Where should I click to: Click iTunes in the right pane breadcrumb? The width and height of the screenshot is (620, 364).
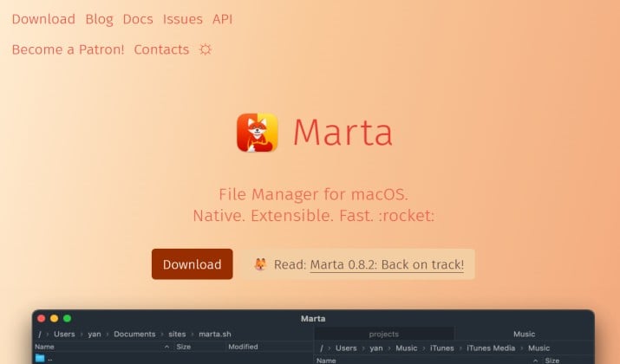click(x=441, y=348)
